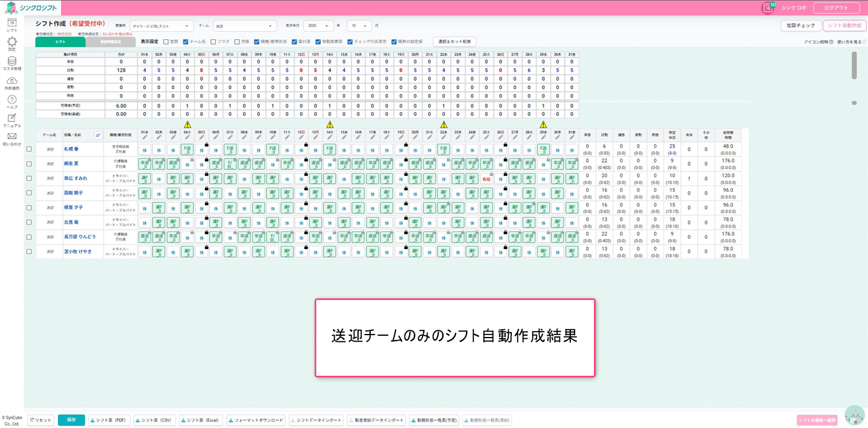Uncheck the チーム名 display checkbox
Viewport: 868px width, 428px height.
[x=186, y=42]
